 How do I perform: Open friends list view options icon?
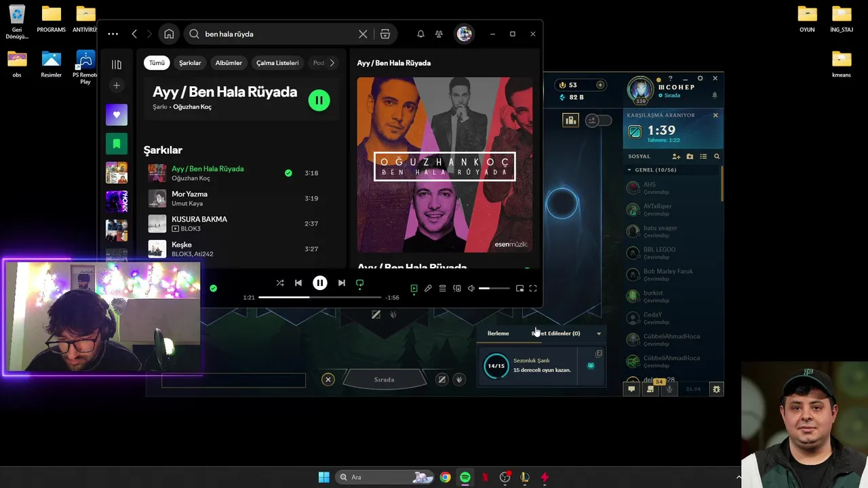[703, 157]
